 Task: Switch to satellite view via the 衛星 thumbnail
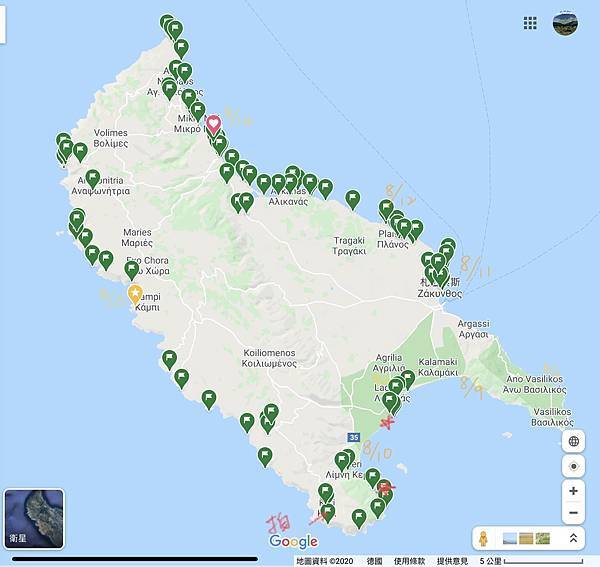(x=34, y=519)
